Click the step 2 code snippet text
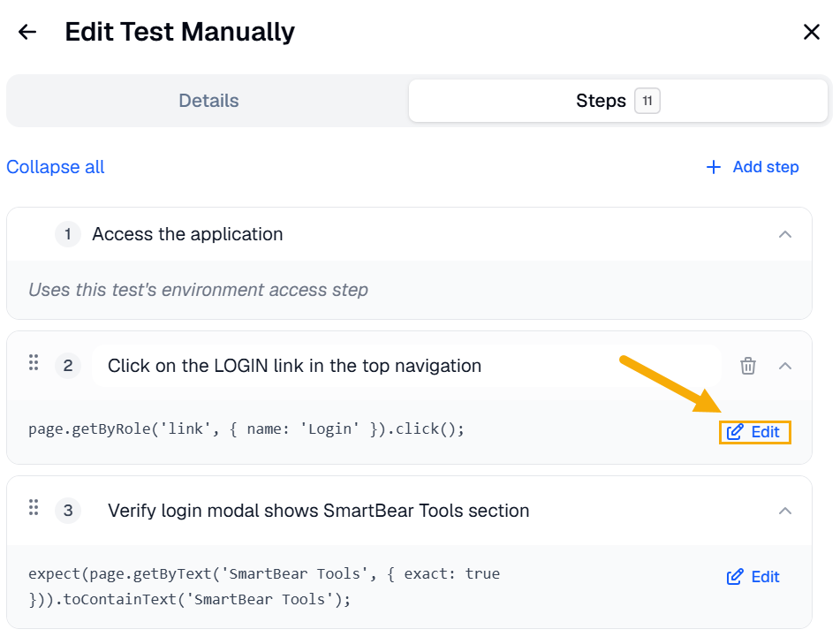The height and width of the screenshot is (637, 840). coord(246,429)
